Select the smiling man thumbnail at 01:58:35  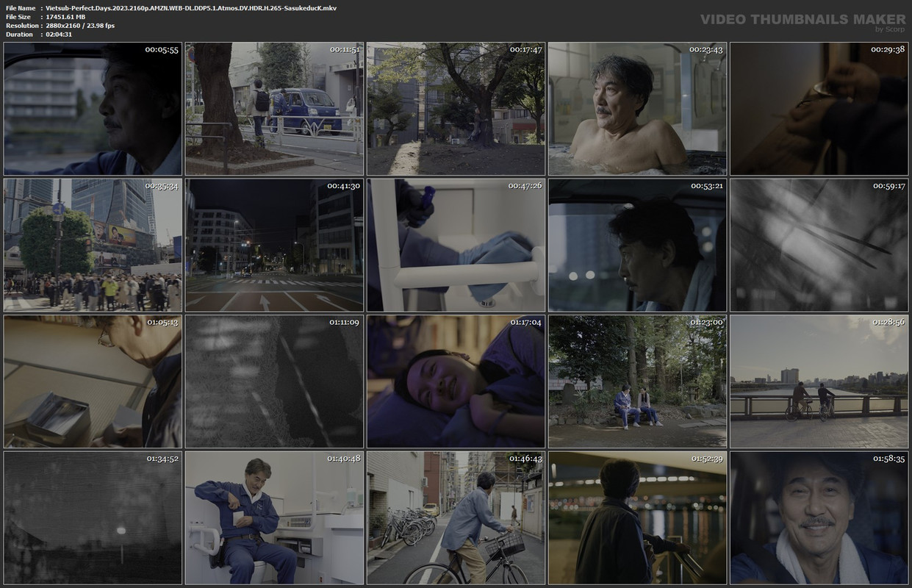pyautogui.click(x=819, y=518)
